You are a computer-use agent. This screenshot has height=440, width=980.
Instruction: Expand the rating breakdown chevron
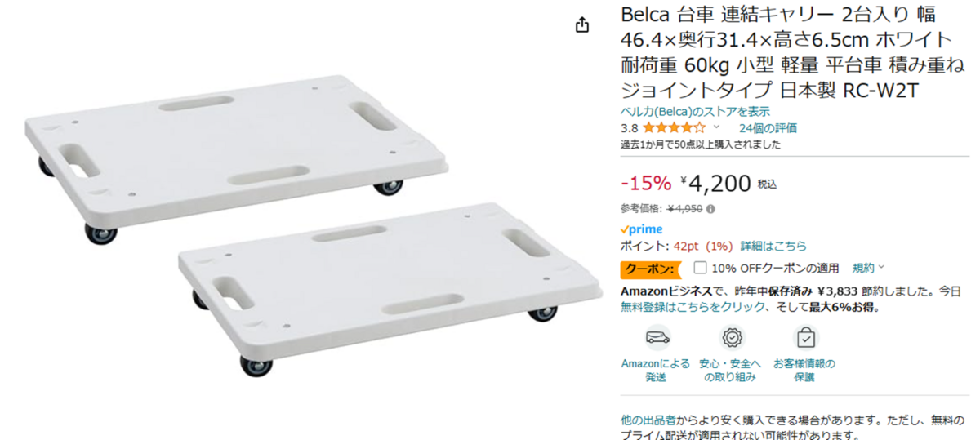click(717, 128)
